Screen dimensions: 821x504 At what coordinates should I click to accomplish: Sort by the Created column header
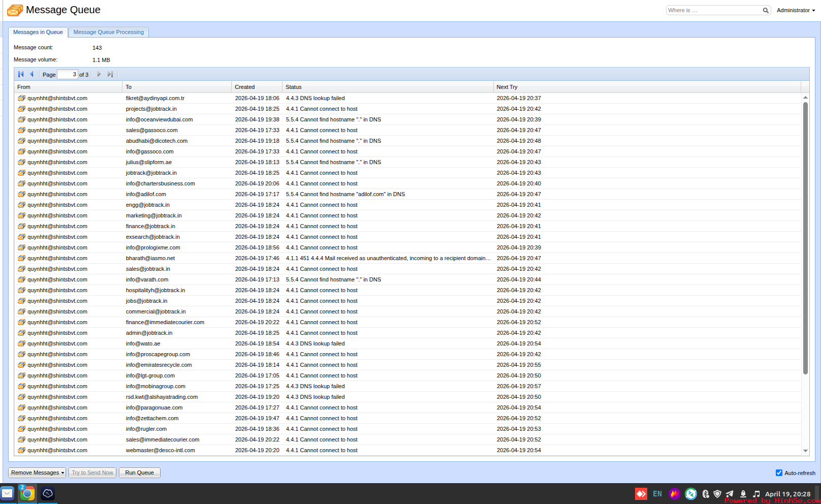(x=256, y=87)
